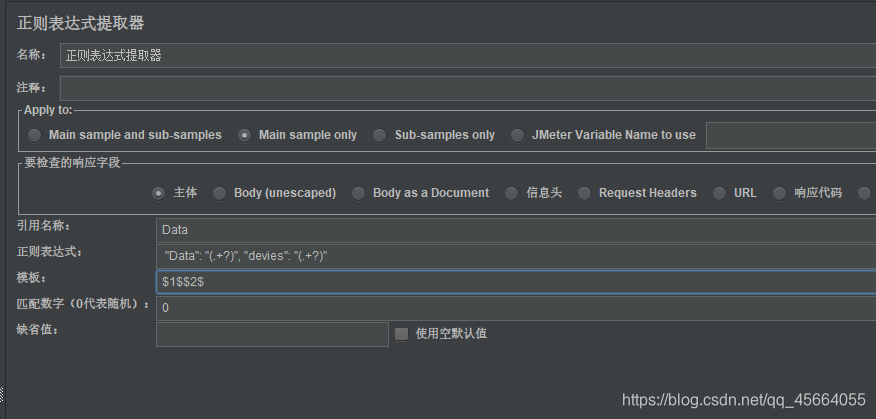Click the 引用名称 label
This screenshot has width=876, height=419.
tap(44, 226)
